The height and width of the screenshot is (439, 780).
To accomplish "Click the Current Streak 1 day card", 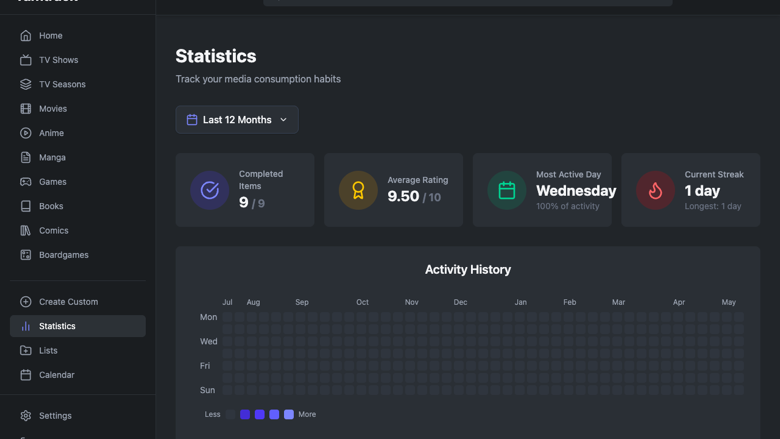I will [691, 190].
